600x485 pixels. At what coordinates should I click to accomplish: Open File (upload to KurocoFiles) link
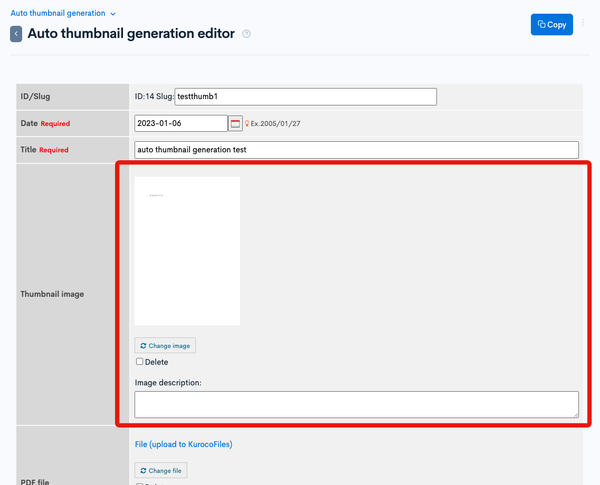click(x=184, y=444)
